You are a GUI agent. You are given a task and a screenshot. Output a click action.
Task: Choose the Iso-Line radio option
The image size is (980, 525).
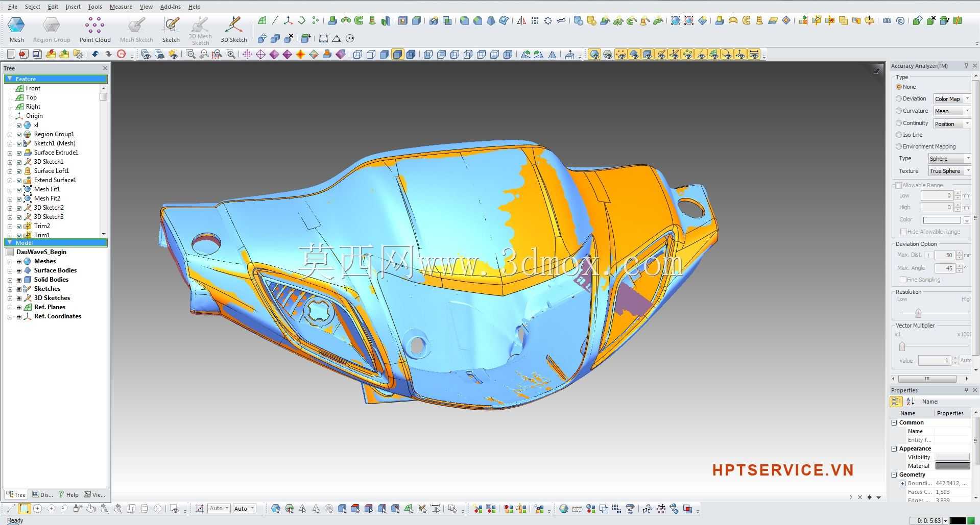click(899, 135)
